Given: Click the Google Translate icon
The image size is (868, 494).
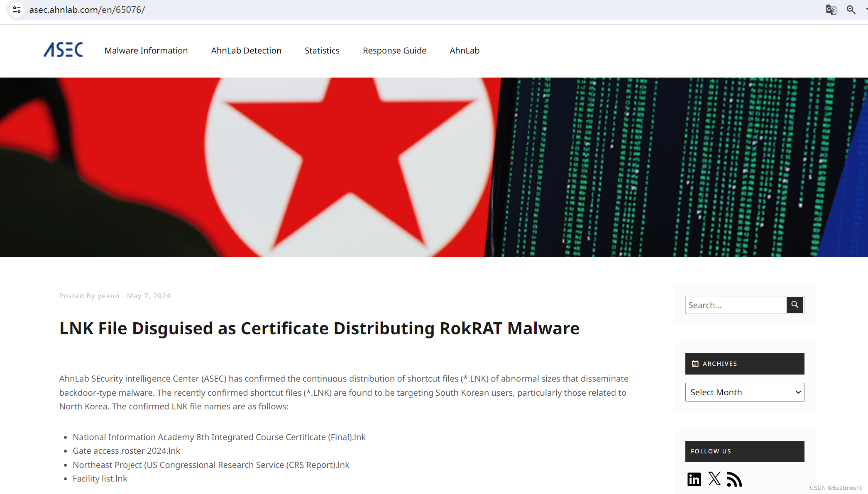Looking at the screenshot, I should tap(831, 10).
